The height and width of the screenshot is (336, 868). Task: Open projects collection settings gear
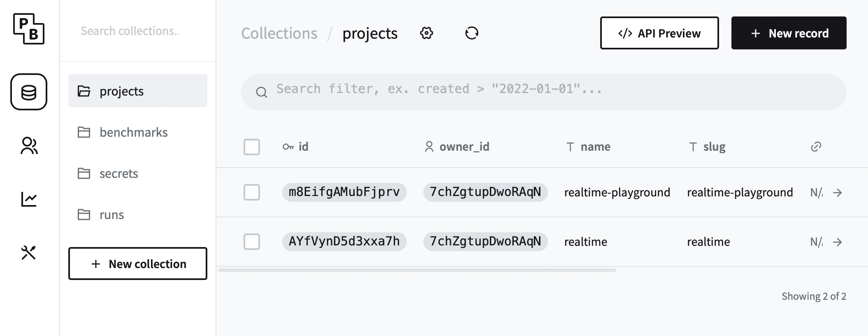click(x=427, y=33)
